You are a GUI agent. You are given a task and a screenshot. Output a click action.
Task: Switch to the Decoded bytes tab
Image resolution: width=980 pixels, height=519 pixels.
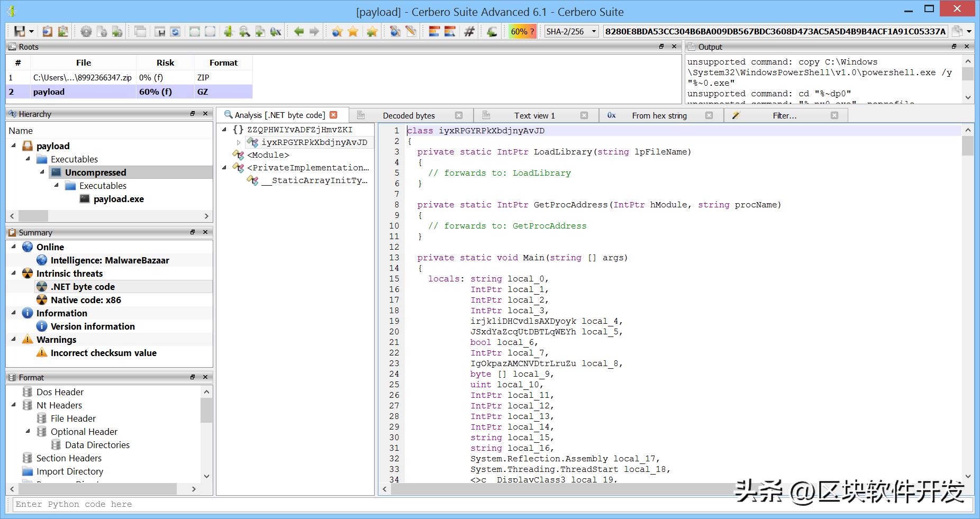(x=409, y=115)
